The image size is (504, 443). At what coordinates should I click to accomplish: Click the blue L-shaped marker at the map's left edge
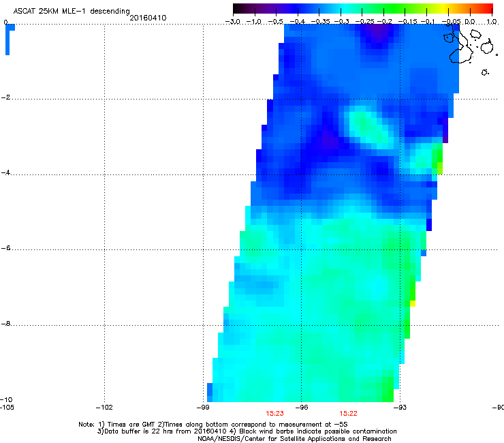coord(10,40)
